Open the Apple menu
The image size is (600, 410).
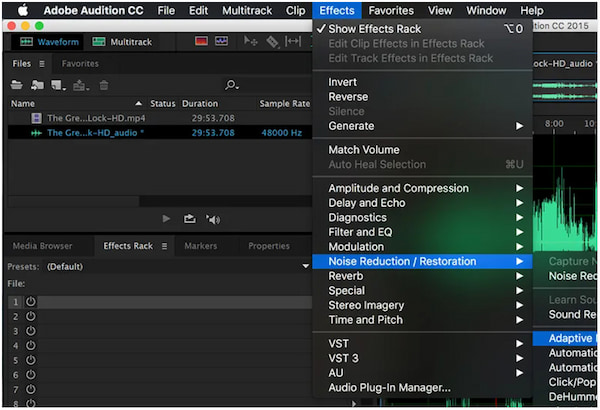(23, 10)
